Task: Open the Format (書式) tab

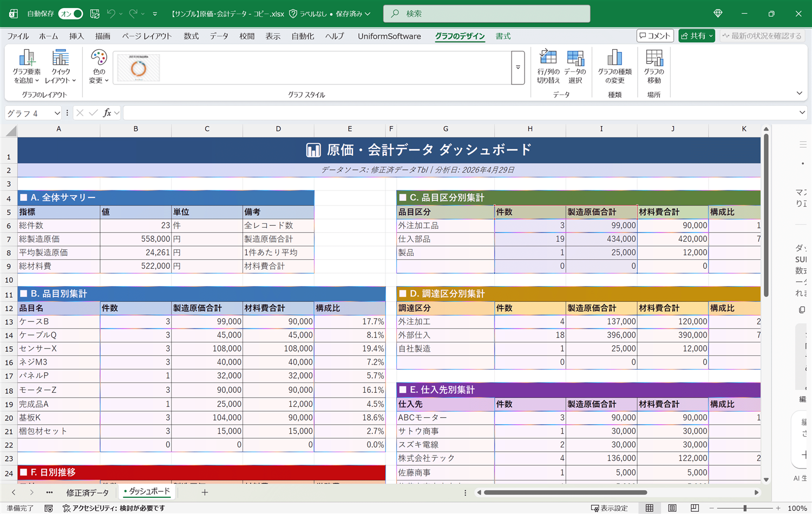Action: pos(503,36)
